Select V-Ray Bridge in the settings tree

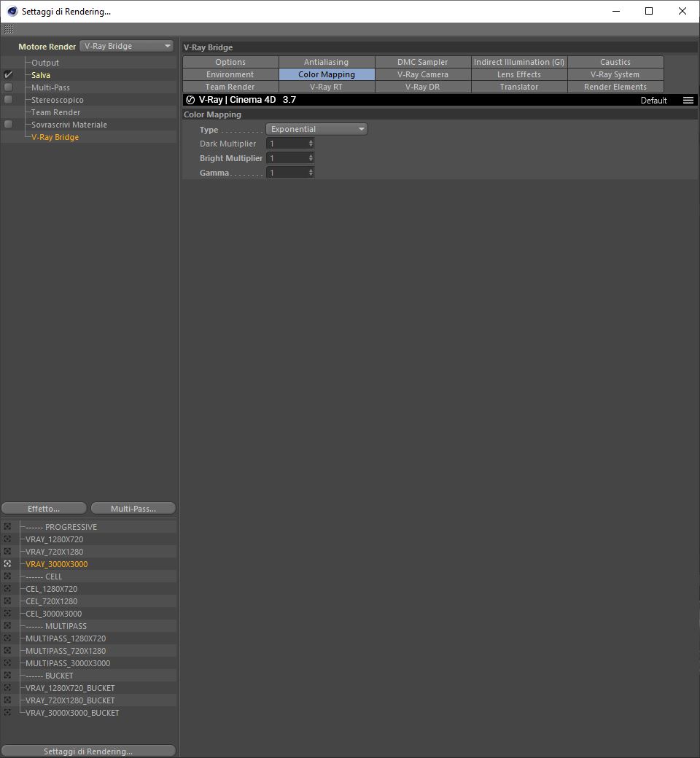pos(55,137)
